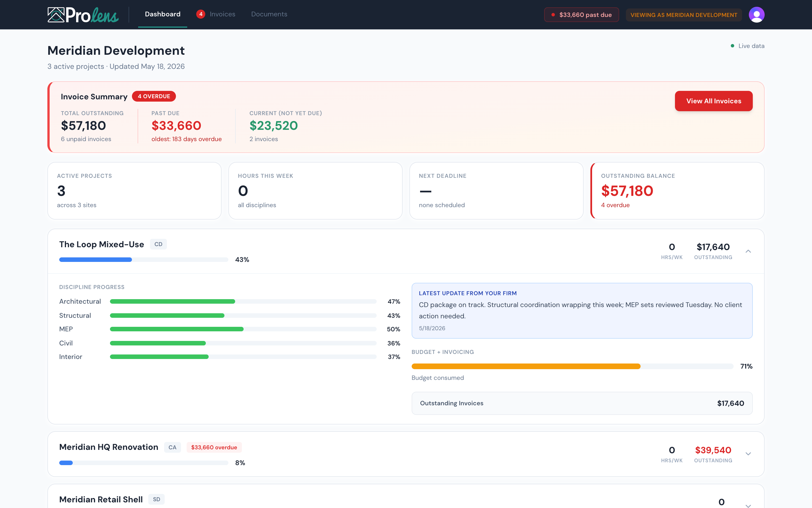Click the SD phase tag
Viewport: 812px width, 508px height.
156,499
